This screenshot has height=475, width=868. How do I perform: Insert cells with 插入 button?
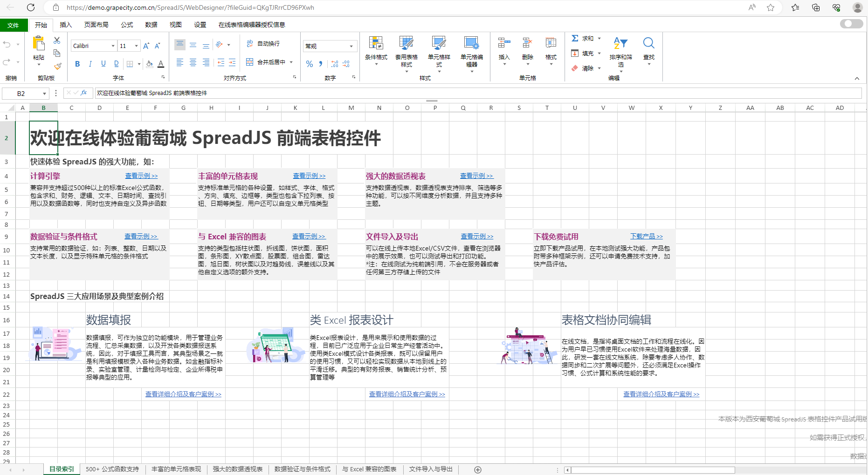(x=504, y=51)
